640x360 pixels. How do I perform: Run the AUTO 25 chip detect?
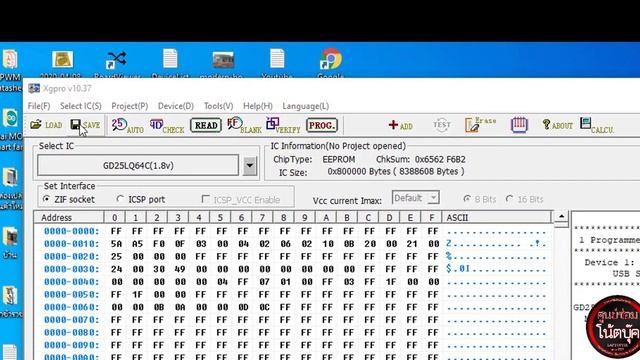tap(127, 125)
